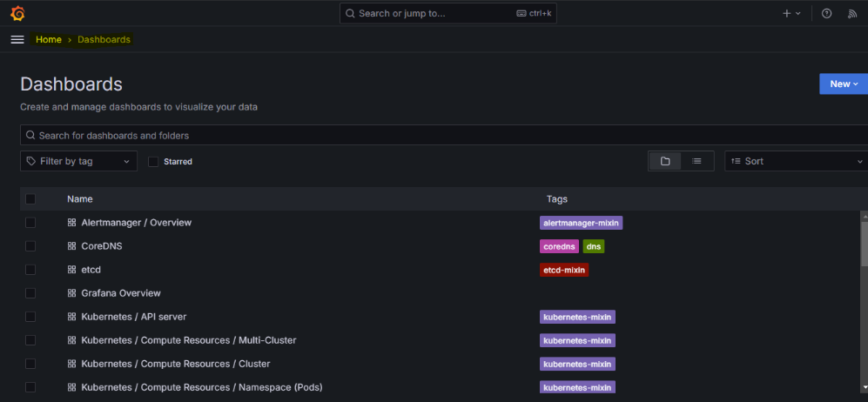Focus the Search for dashboards and folders field
Screen dimensions: 868x402
[x=444, y=135]
